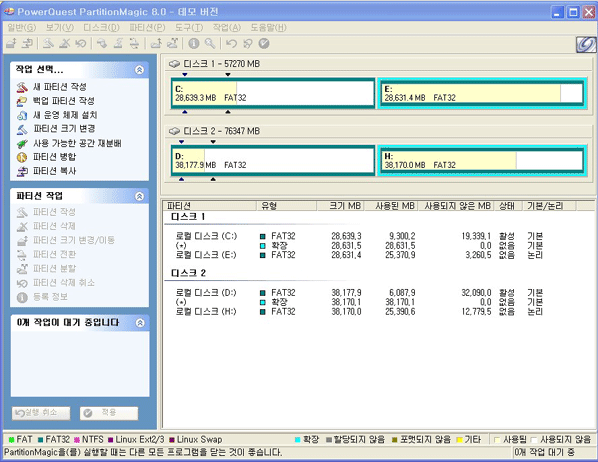
Task: Open the 일반(G) menu
Action: [22, 27]
